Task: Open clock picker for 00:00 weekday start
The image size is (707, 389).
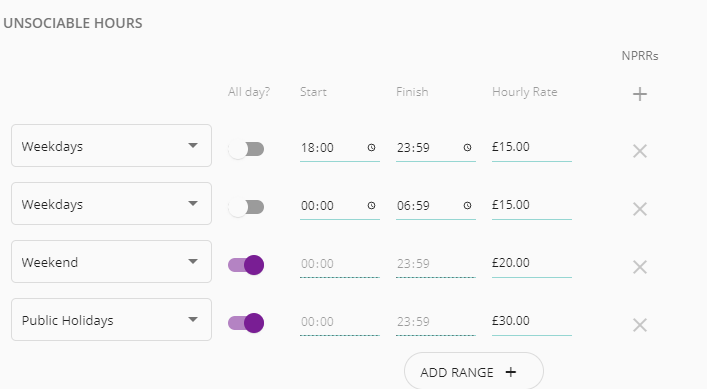Action: point(371,206)
